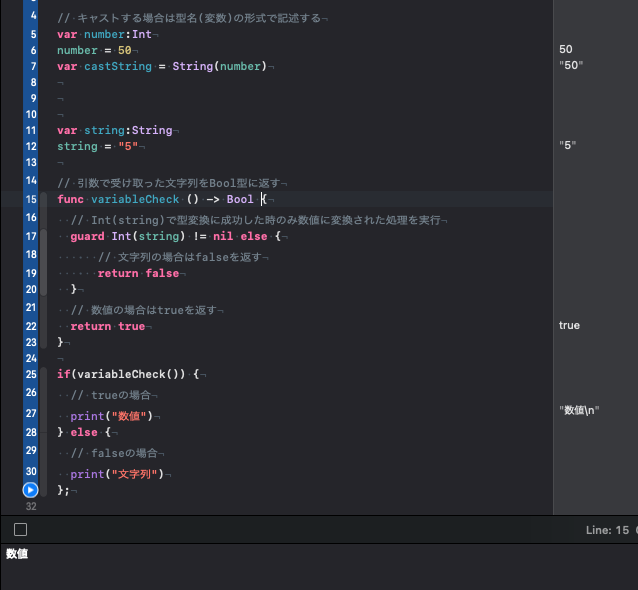Image resolution: width=638 pixels, height=590 pixels.
Task: Click the 'return false' statement
Action: 138,273
